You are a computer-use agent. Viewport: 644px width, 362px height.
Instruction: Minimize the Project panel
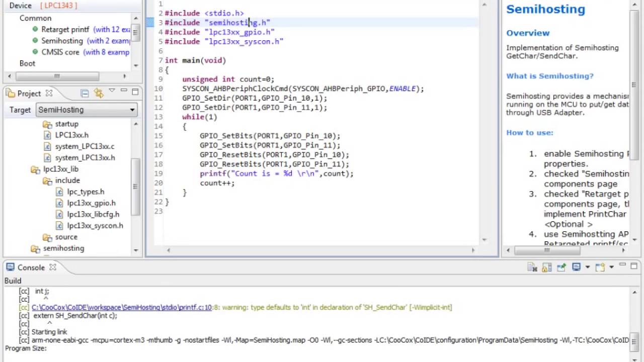(x=124, y=91)
